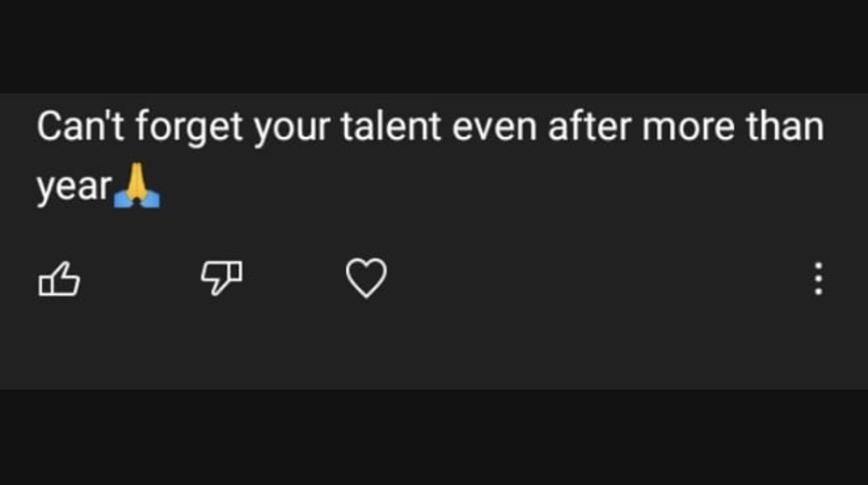This screenshot has height=485, width=868.
Task: Heart the comment about talent
Action: 366,277
